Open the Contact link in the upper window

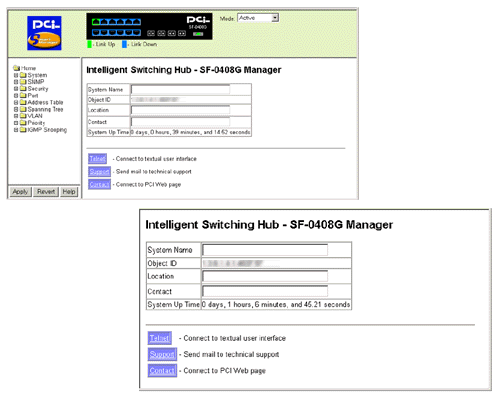point(99,184)
